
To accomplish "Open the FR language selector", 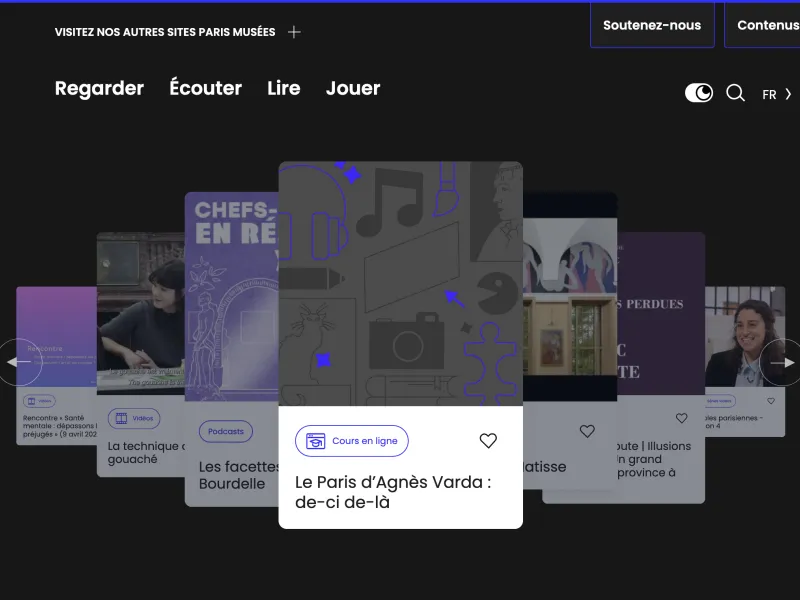I will pyautogui.click(x=769, y=95).
